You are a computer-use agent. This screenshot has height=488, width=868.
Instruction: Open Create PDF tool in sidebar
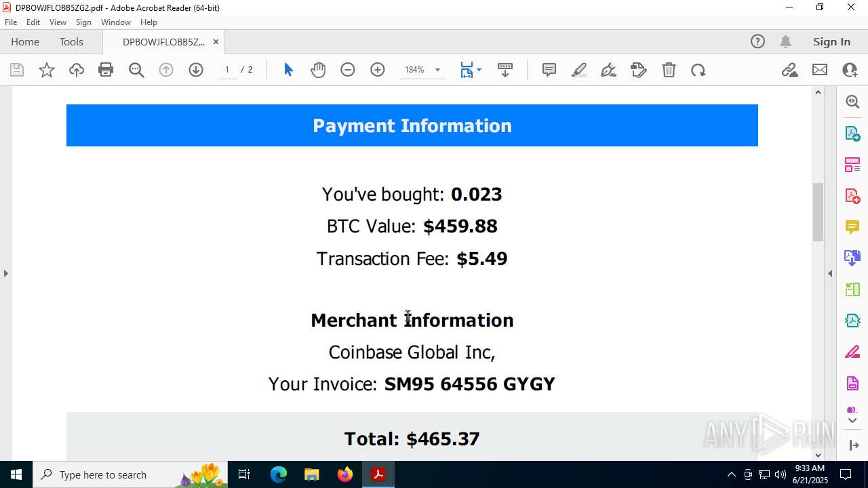click(852, 195)
